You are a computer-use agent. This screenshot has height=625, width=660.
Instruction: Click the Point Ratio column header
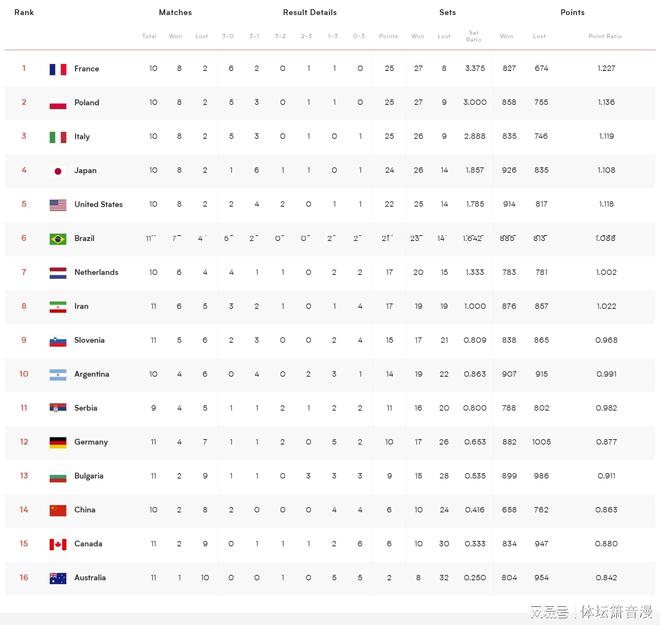coord(604,36)
